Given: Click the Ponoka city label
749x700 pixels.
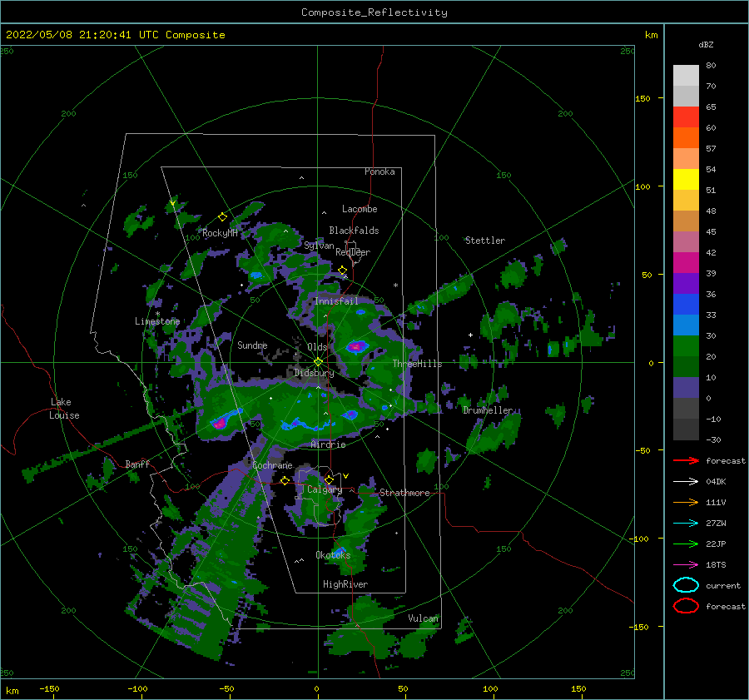Looking at the screenshot, I should [x=379, y=171].
